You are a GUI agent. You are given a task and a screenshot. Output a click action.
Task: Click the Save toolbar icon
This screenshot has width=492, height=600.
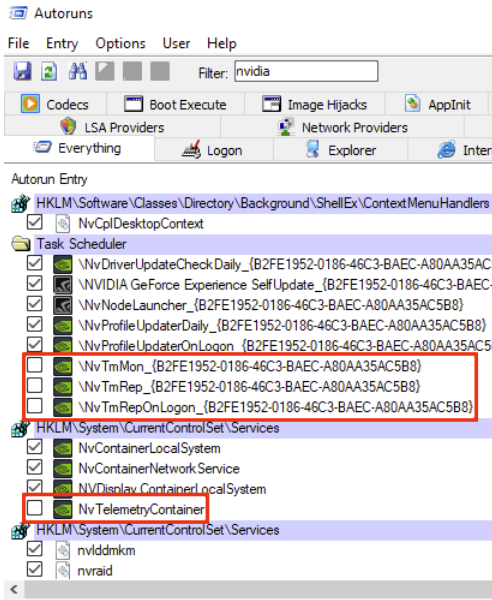(x=22, y=71)
